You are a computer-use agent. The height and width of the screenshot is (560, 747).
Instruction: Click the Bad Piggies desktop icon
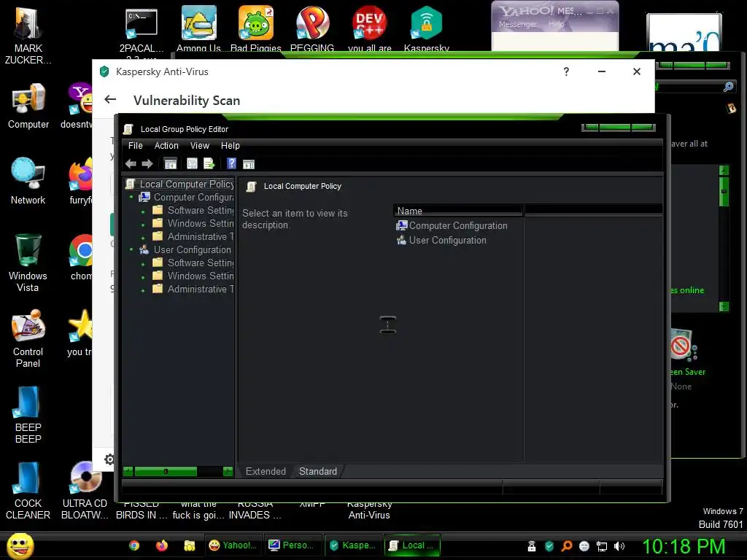tap(256, 28)
